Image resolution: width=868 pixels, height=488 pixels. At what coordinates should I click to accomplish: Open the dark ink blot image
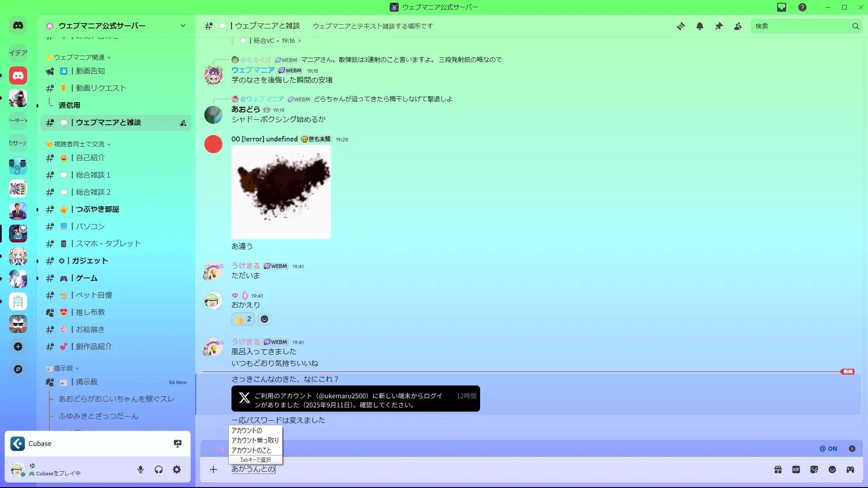pyautogui.click(x=281, y=192)
